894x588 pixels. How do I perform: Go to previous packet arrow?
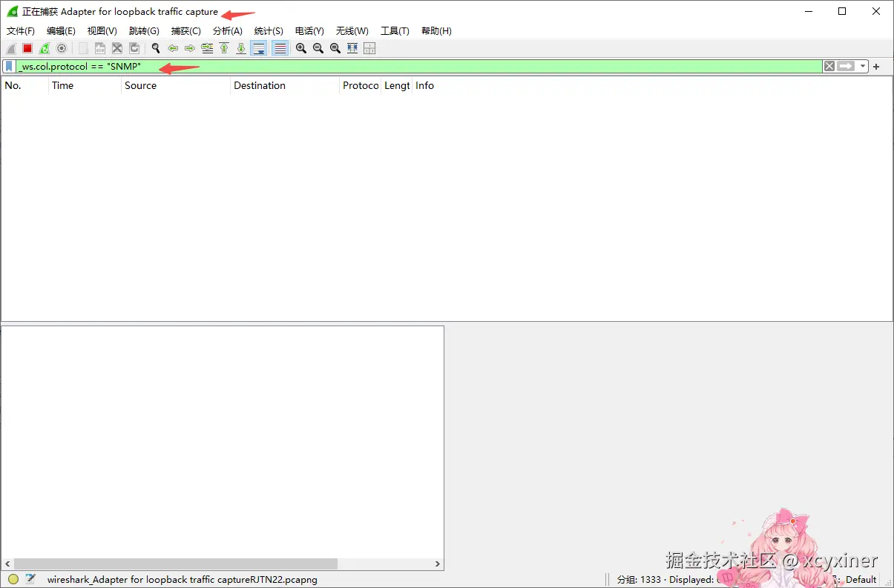(x=173, y=48)
